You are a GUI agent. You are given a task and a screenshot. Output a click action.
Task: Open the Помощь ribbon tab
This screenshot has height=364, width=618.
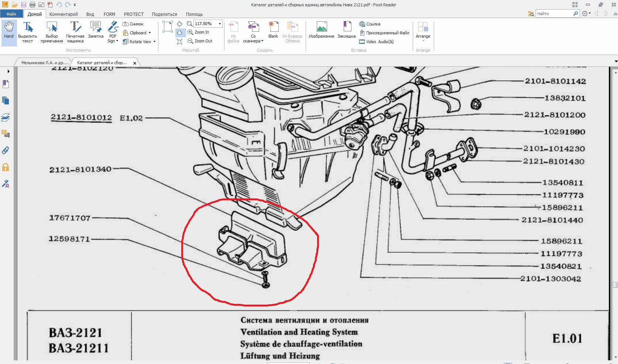pos(194,14)
